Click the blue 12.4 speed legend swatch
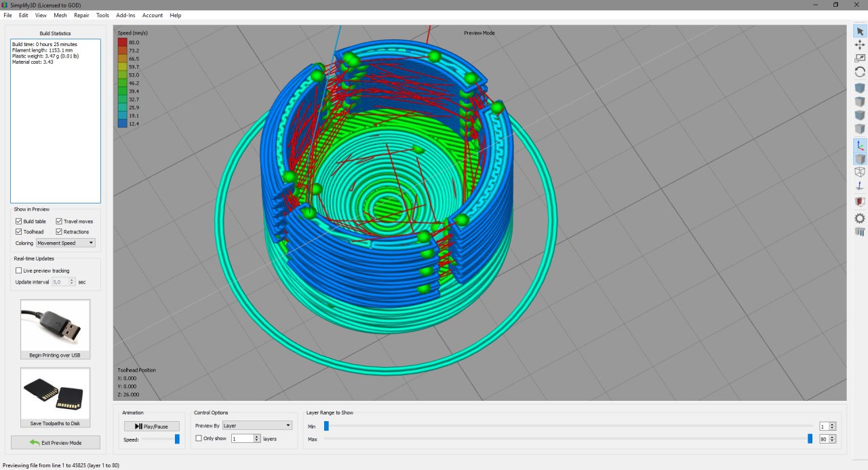The image size is (868, 470). [x=123, y=123]
